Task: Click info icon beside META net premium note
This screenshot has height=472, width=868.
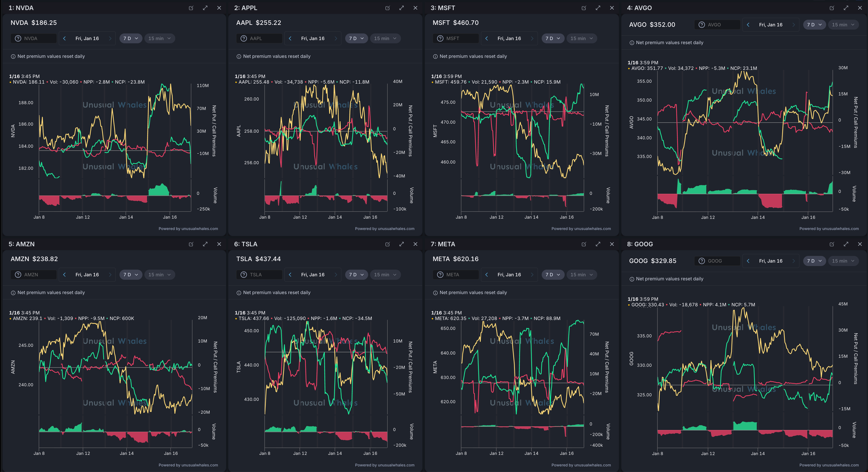Action: pyautogui.click(x=435, y=293)
